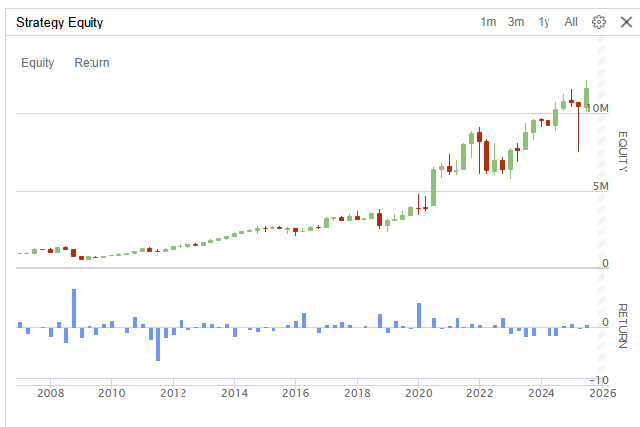Click the 2016 label on time axis
The height and width of the screenshot is (427, 640).
[x=295, y=392]
